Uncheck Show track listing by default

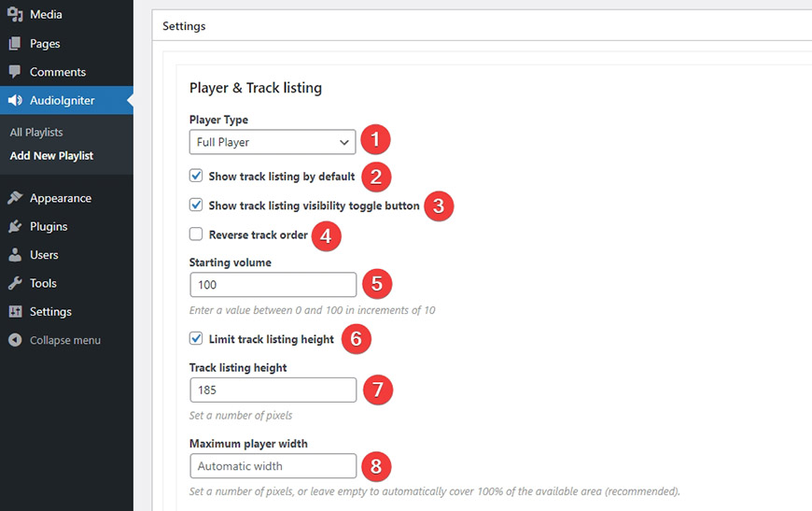(196, 176)
